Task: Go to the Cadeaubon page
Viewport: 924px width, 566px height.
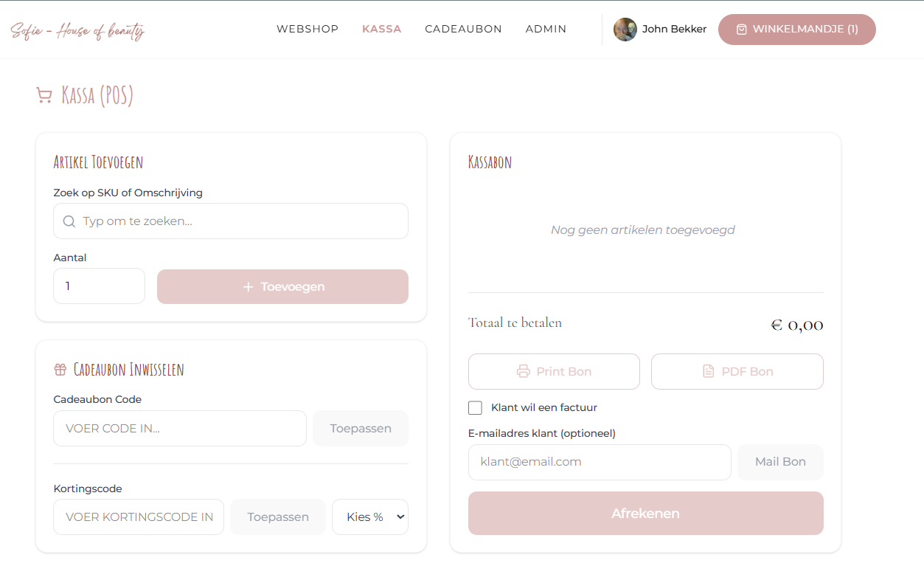Action: point(463,30)
